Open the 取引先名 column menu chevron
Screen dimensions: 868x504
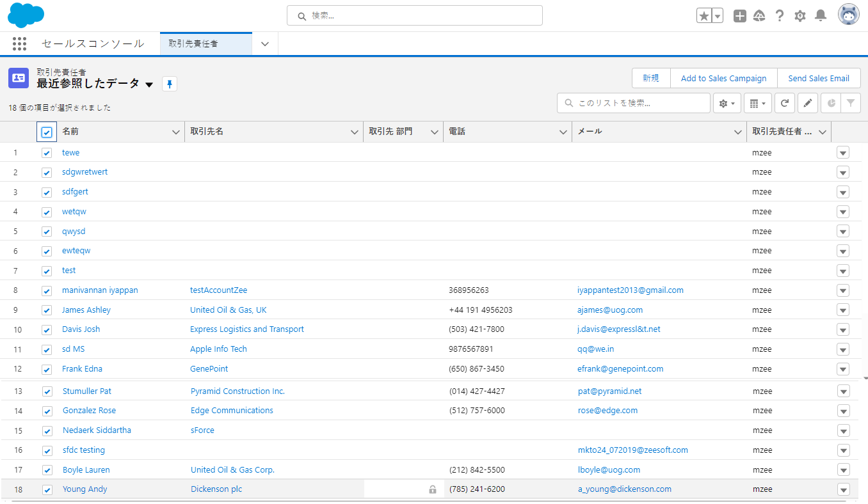click(x=355, y=132)
